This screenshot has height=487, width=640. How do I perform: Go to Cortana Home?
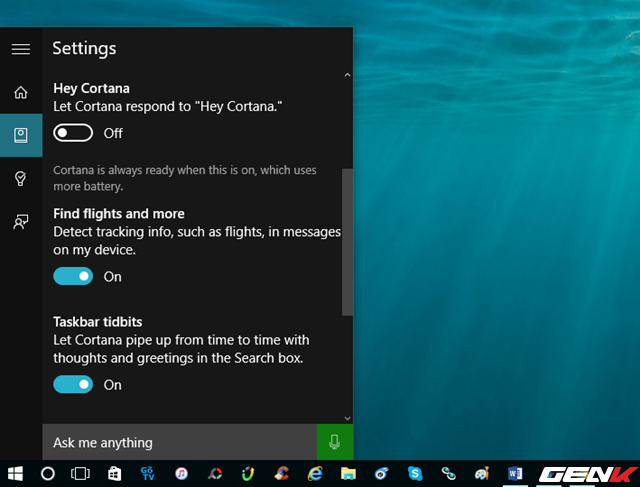(21, 92)
